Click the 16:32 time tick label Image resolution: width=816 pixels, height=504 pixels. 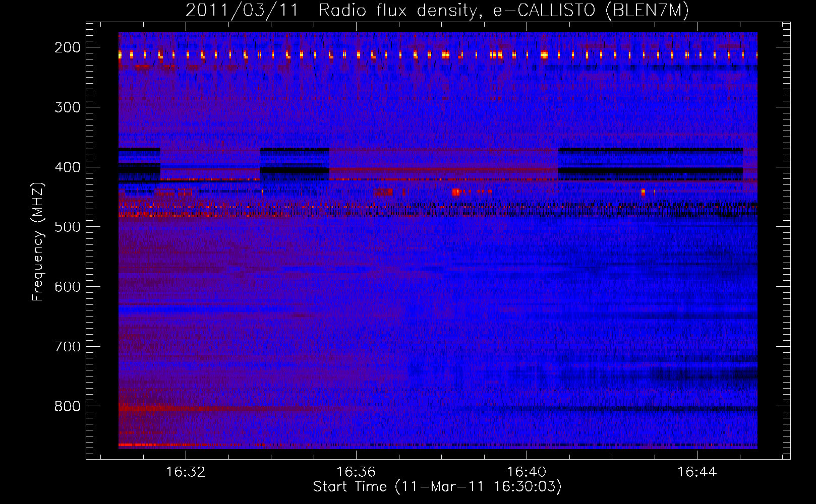pos(186,472)
